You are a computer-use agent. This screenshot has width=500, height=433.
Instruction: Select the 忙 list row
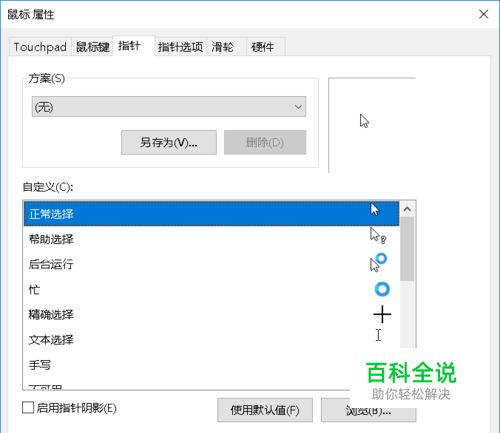211,289
